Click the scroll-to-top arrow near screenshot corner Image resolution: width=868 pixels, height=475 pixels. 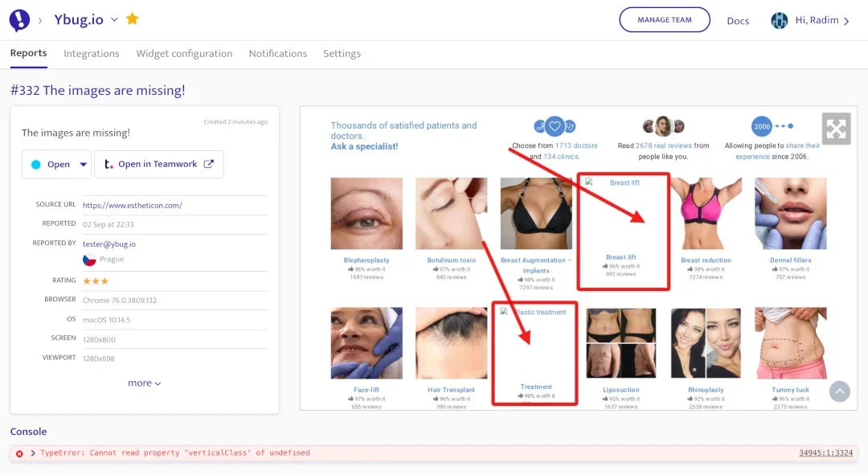click(839, 391)
